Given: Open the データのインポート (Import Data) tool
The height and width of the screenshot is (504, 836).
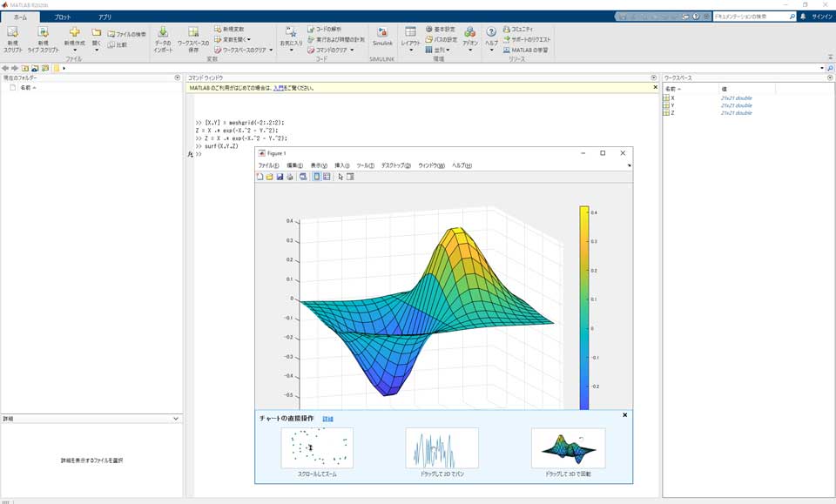Looking at the screenshot, I should click(163, 33).
